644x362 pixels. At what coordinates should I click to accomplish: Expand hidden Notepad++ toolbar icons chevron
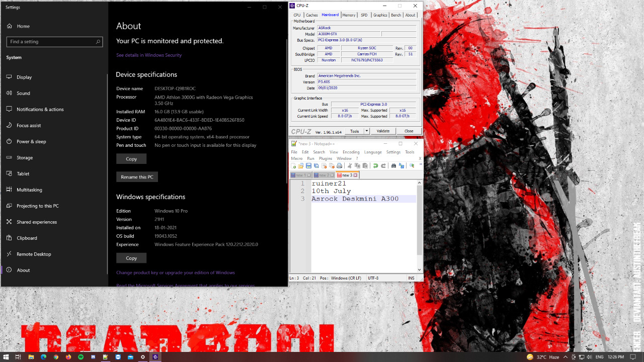pos(421,165)
